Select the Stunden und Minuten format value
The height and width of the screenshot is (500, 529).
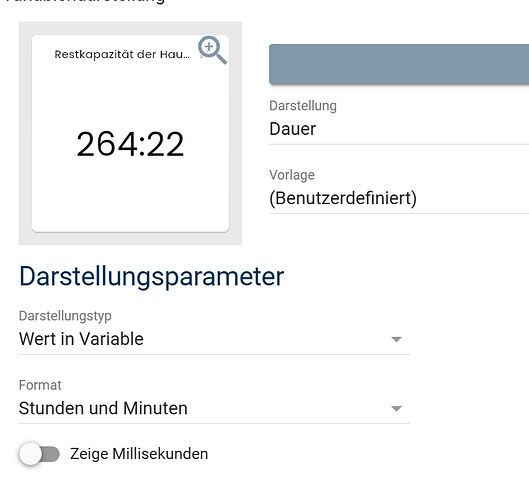pyautogui.click(x=103, y=408)
